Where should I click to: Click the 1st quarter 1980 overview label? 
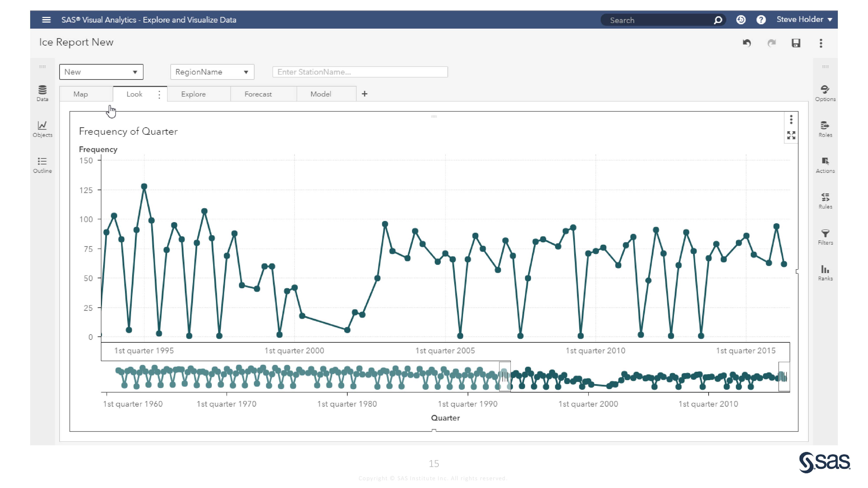pos(347,404)
